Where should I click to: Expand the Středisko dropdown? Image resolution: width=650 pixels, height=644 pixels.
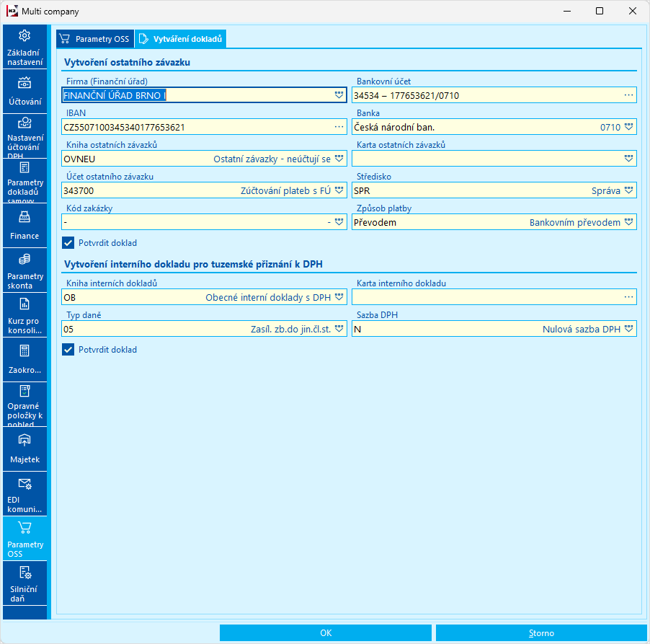tap(629, 190)
